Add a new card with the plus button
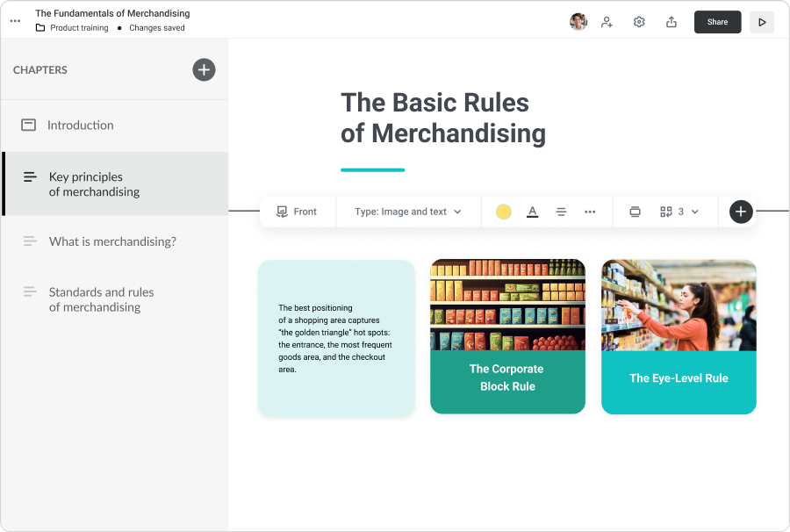 (739, 211)
